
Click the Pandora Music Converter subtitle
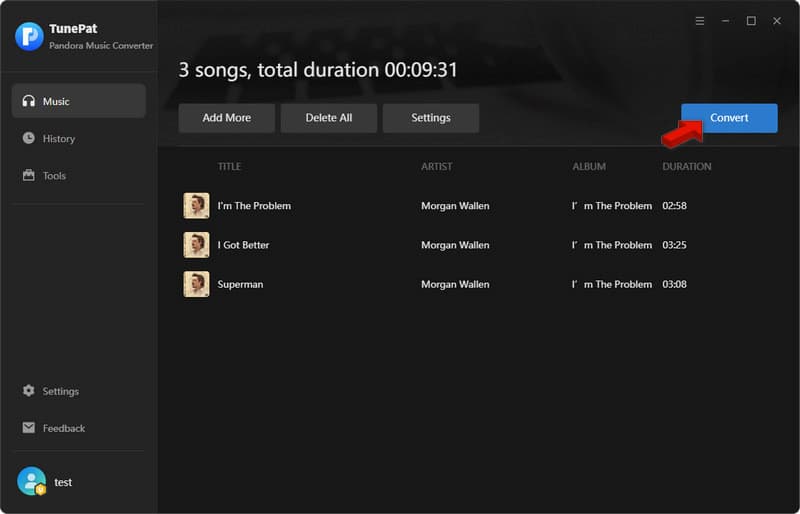pos(101,45)
